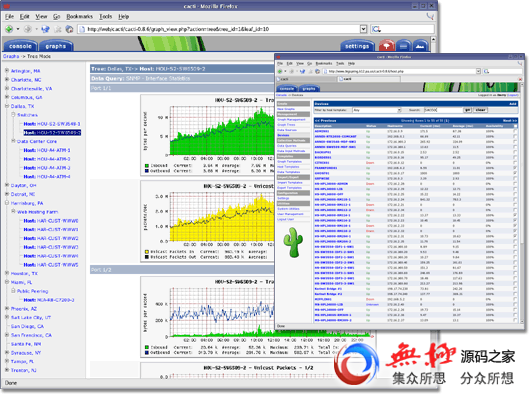Open Host HOU-A4-A7M-1 in the tree
Viewport: 530px width, 394px height.
47,150
